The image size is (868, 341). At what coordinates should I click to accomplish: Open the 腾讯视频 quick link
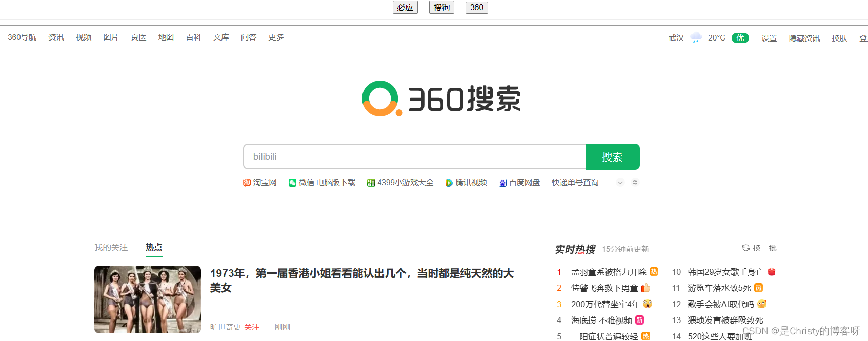pyautogui.click(x=471, y=183)
